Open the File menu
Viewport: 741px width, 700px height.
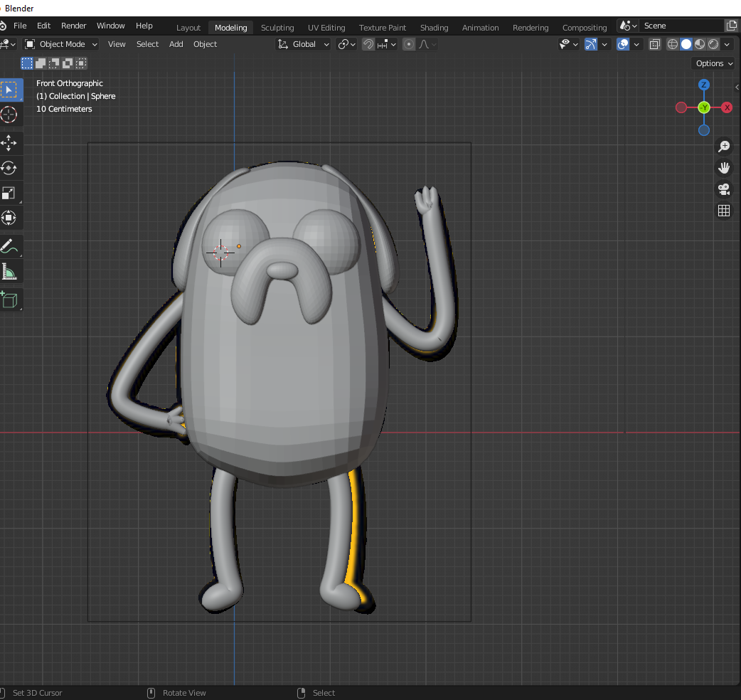[20, 26]
